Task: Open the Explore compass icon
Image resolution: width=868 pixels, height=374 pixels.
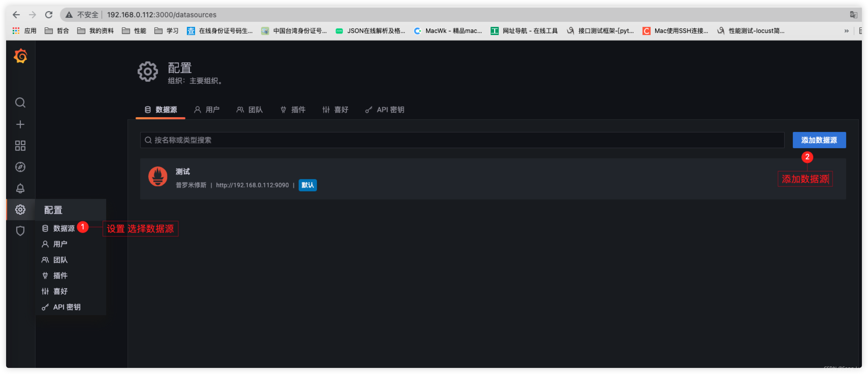Action: tap(20, 167)
